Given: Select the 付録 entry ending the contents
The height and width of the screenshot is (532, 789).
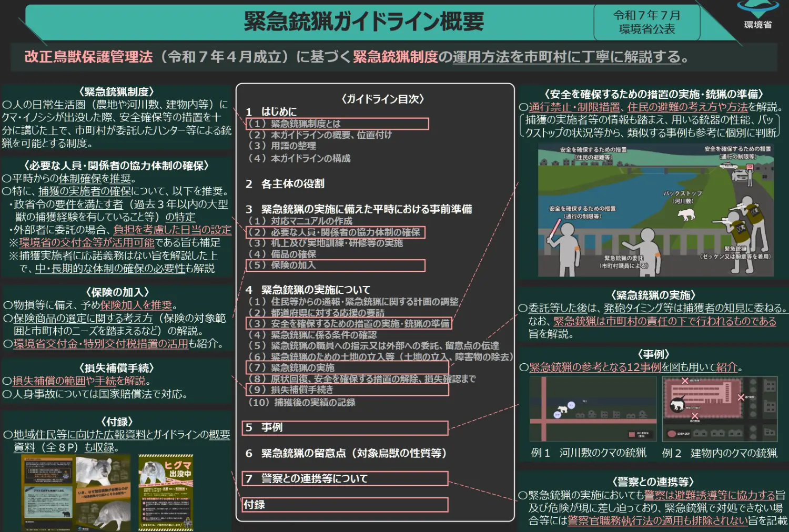Looking at the screenshot, I should point(345,505).
